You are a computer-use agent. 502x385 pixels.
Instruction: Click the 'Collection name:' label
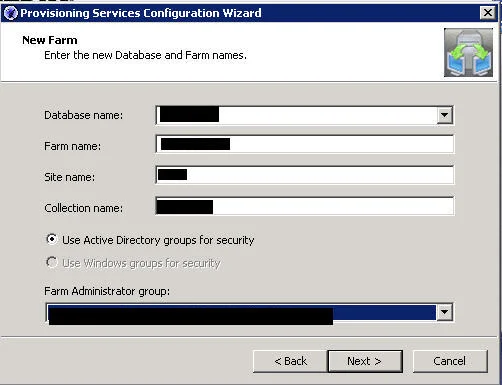point(83,208)
